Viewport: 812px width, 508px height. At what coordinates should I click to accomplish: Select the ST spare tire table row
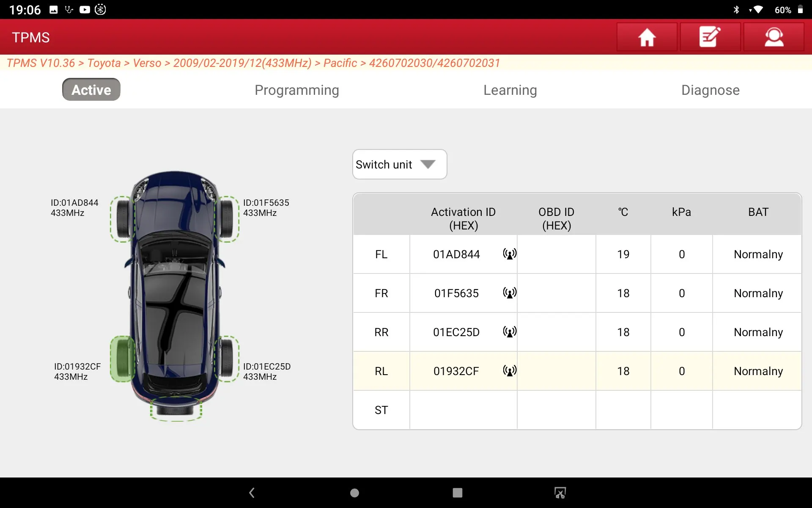[381, 410]
